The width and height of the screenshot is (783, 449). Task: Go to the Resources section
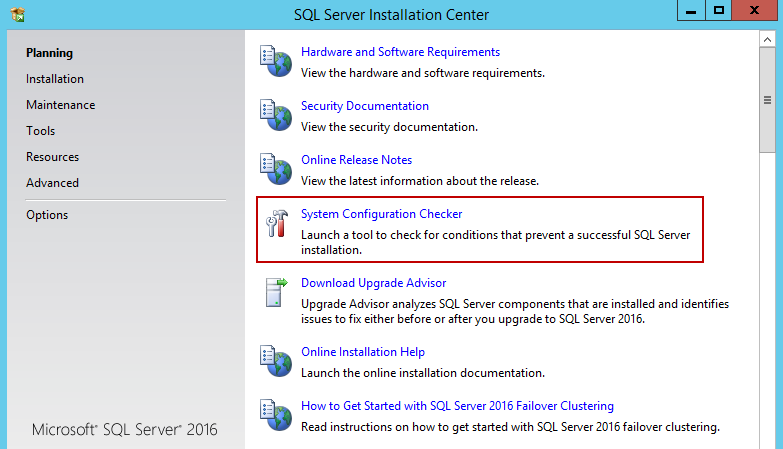point(52,157)
